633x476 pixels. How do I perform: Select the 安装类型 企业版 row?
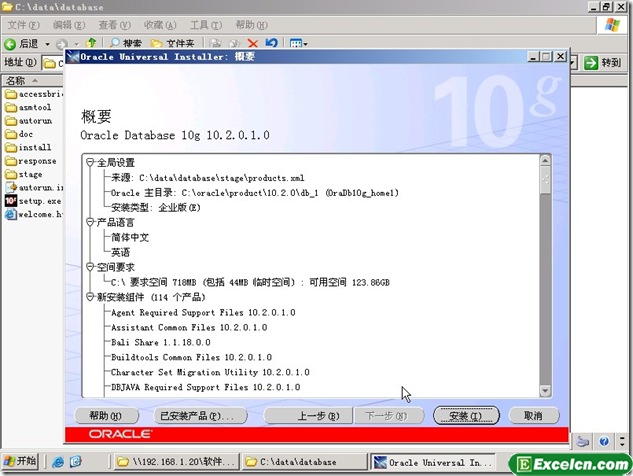pos(155,208)
